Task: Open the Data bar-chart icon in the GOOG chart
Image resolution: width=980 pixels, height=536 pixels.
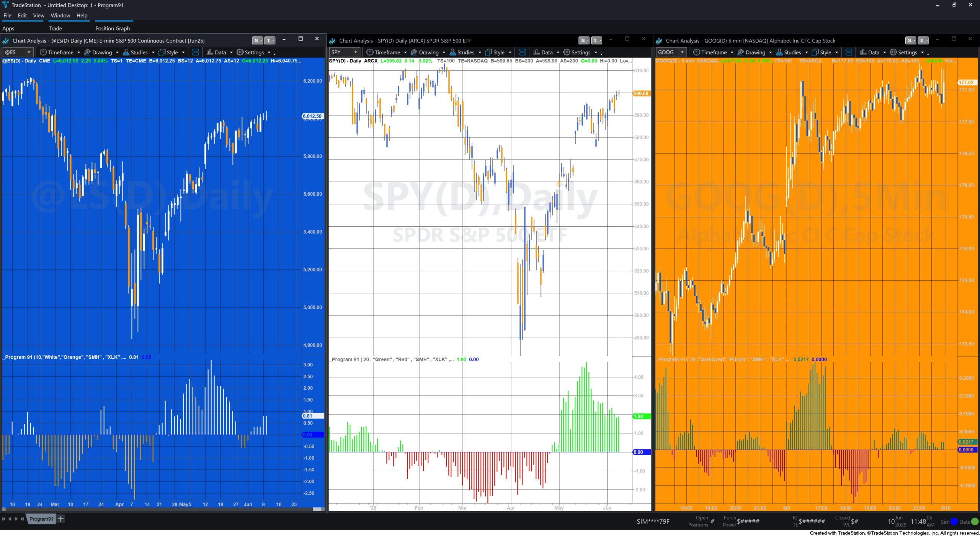Action: pos(863,52)
